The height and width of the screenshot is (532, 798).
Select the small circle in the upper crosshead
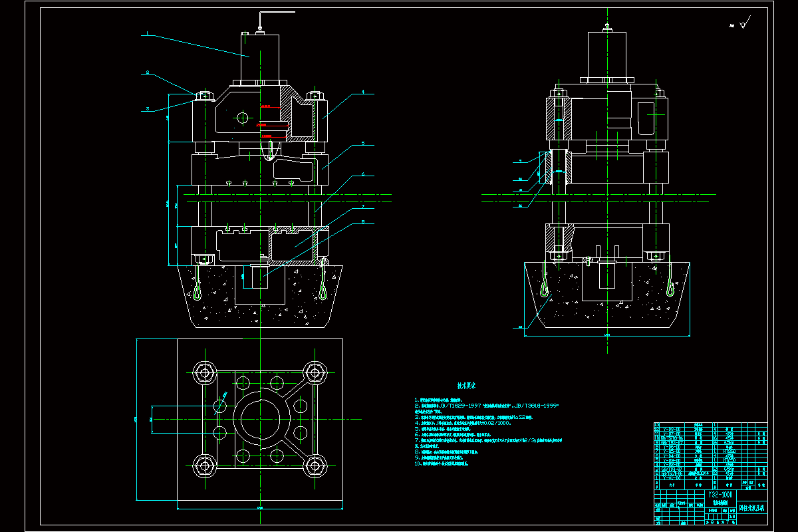click(243, 118)
